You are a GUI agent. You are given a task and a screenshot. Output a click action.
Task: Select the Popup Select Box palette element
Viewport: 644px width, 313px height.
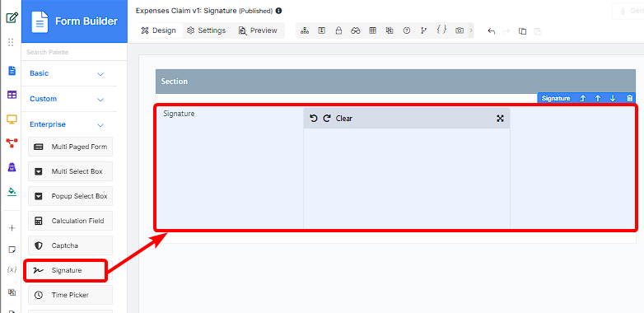pos(70,196)
